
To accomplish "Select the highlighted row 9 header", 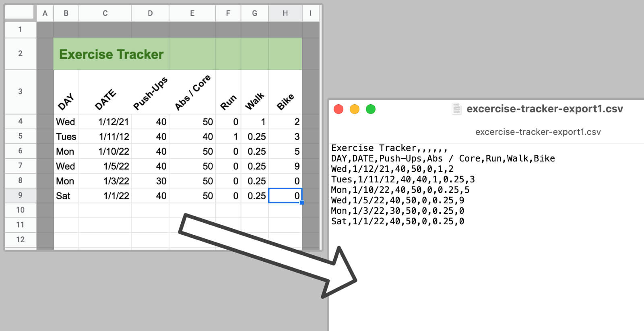I will (x=21, y=195).
